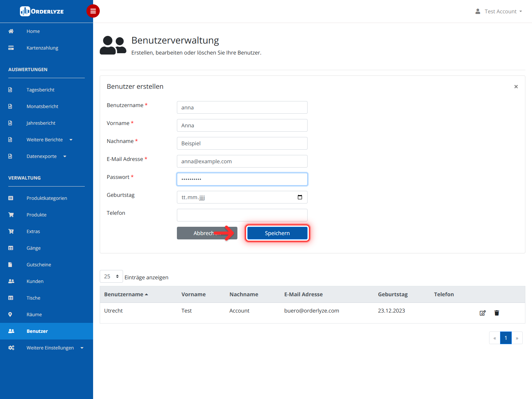Click the Nachname input field
The image size is (532, 399).
242,143
